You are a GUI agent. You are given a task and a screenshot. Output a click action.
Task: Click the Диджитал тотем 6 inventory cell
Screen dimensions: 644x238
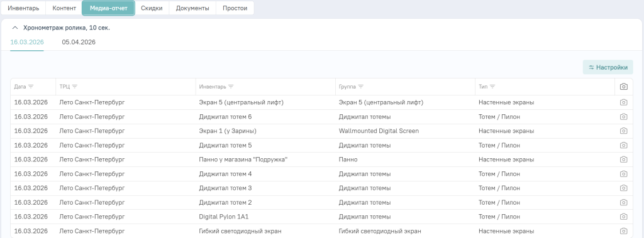(x=225, y=117)
